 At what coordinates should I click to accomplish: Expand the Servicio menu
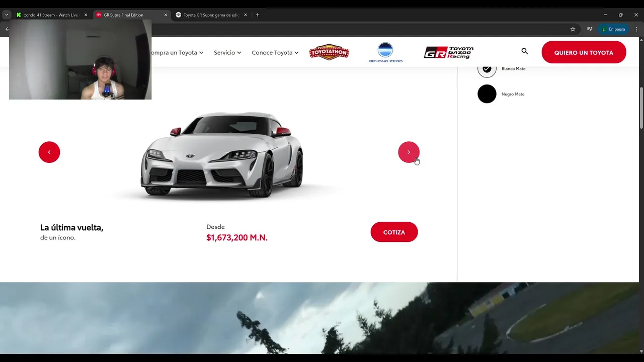point(227,52)
